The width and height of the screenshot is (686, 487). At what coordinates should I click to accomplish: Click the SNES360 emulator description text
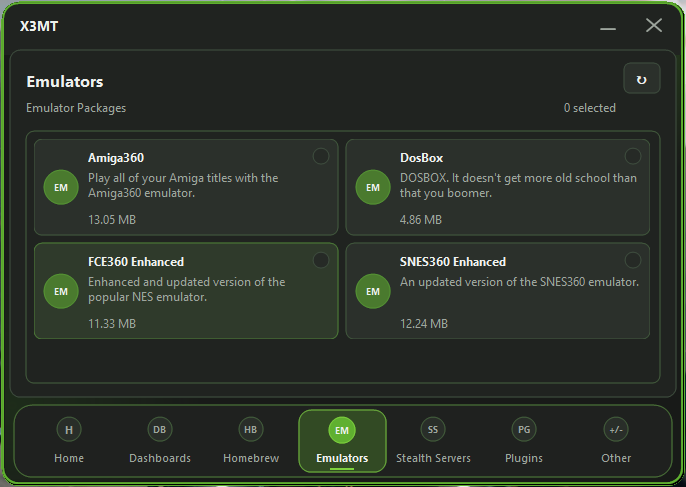tap(519, 282)
